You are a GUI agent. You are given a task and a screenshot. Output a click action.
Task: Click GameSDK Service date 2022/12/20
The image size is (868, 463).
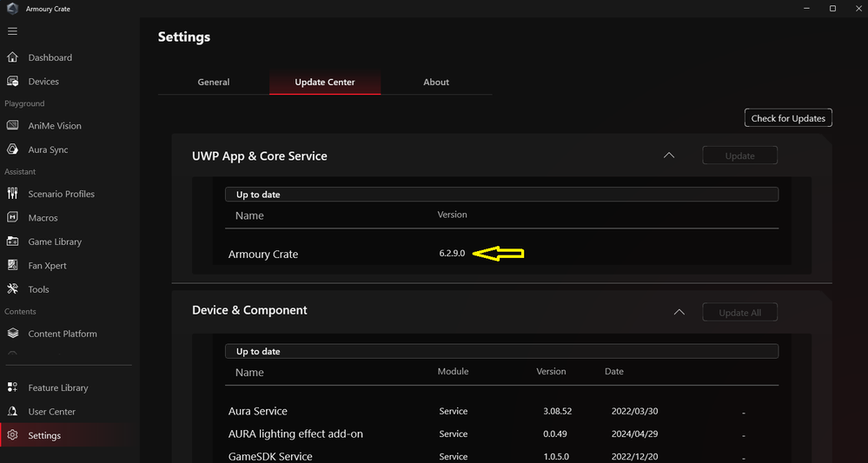634,457
